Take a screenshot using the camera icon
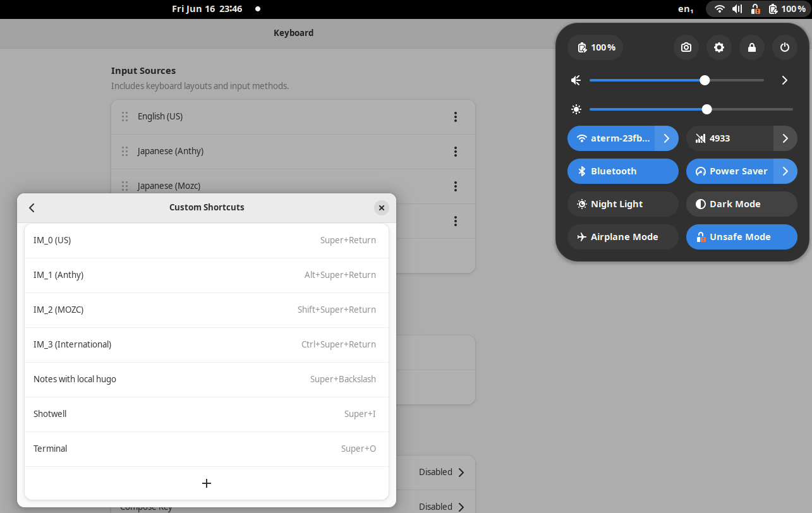The height and width of the screenshot is (513, 812). tap(686, 47)
